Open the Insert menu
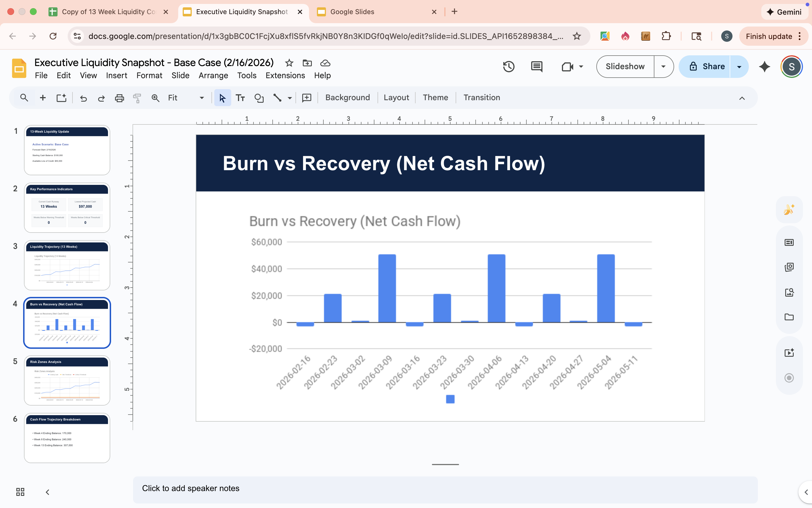 click(x=116, y=76)
